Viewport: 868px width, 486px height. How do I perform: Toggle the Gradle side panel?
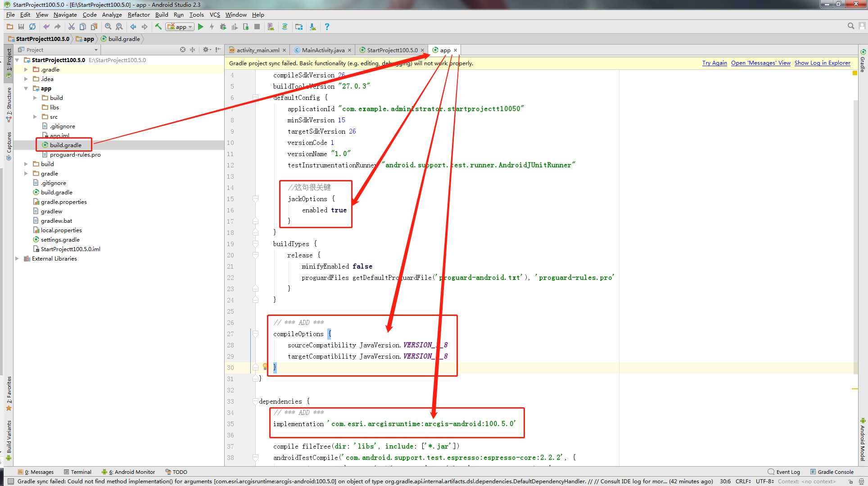[863, 61]
